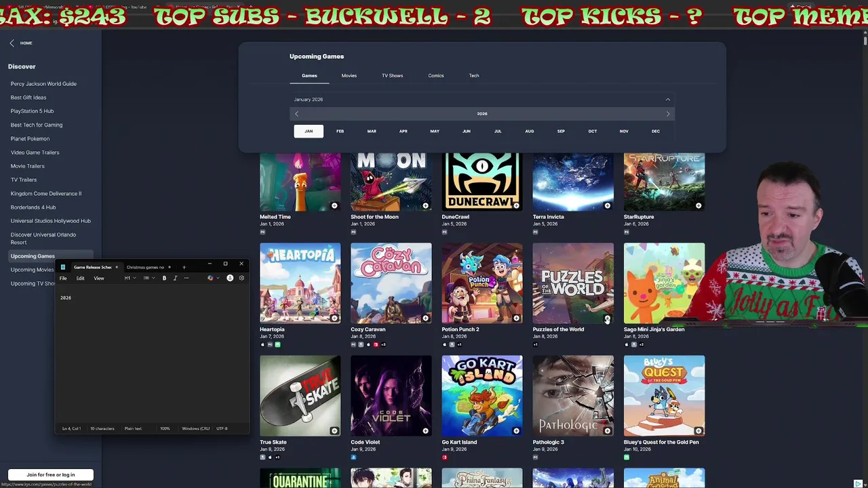Viewport: 868px width, 488px height.
Task: Select the MAR month button
Action: click(372, 131)
